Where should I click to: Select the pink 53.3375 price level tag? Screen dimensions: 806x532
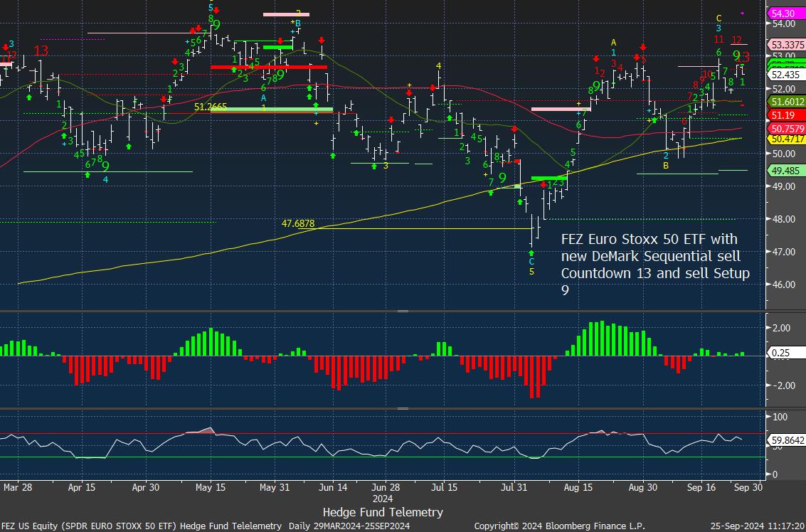(786, 44)
